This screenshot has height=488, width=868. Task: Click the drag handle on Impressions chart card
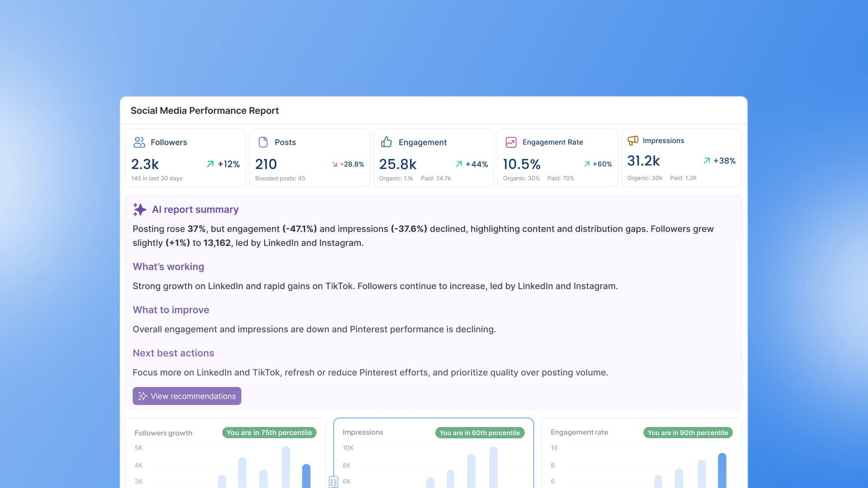pyautogui.click(x=334, y=482)
